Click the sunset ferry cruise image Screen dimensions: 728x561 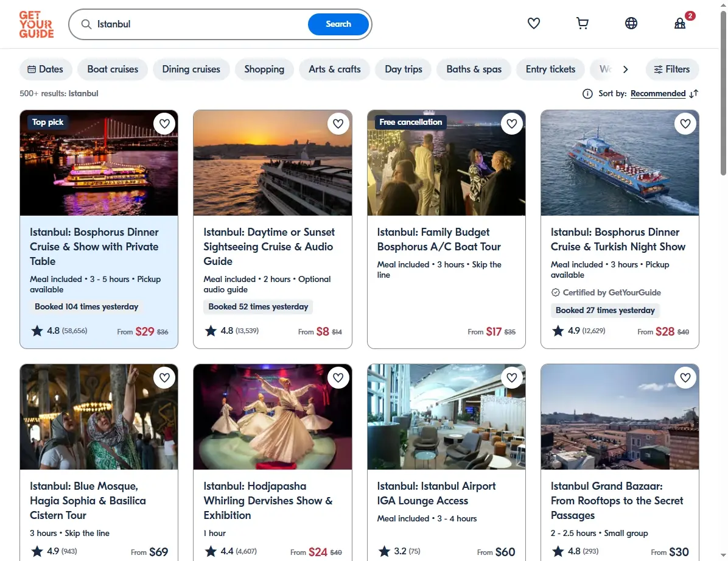click(x=273, y=163)
